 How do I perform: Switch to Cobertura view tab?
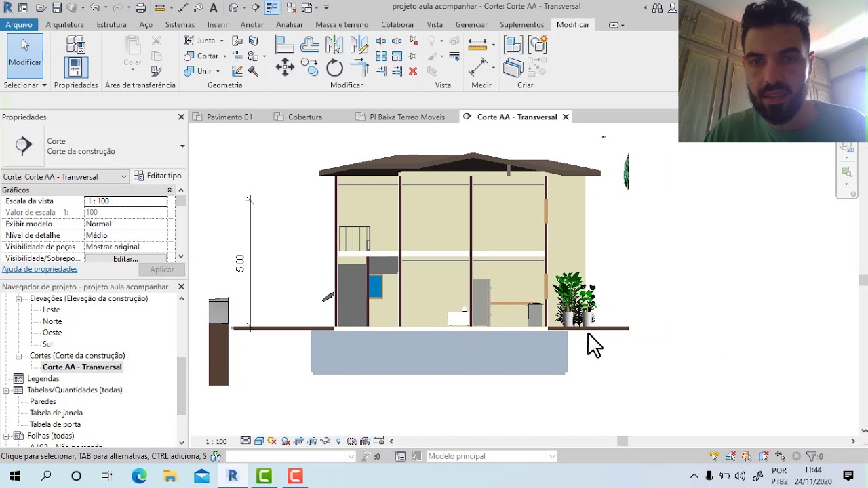(x=305, y=117)
